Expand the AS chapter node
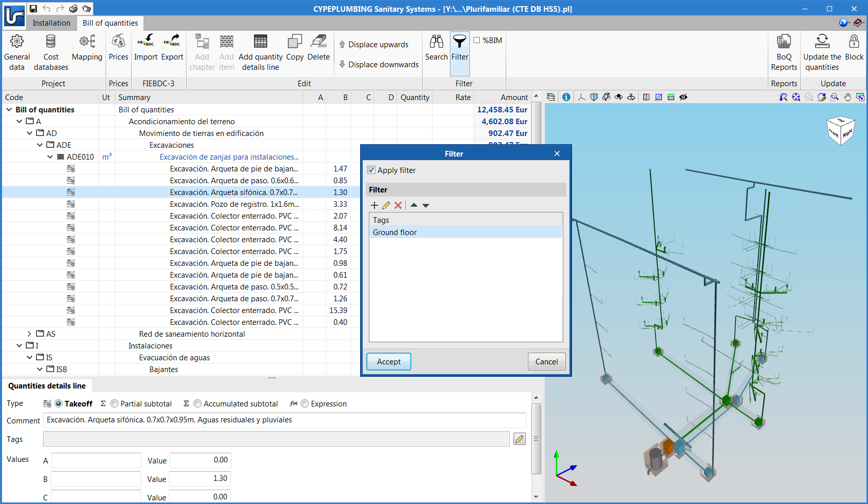This screenshot has height=504, width=868. point(29,334)
